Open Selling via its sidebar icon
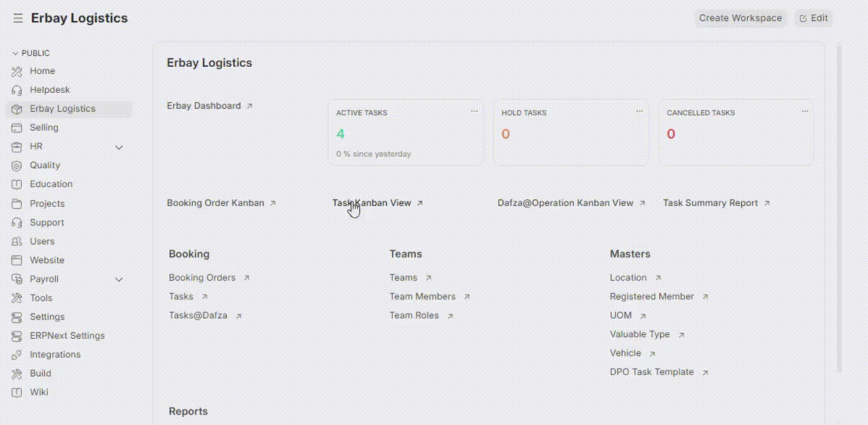This screenshot has height=425, width=868. coord(17,127)
